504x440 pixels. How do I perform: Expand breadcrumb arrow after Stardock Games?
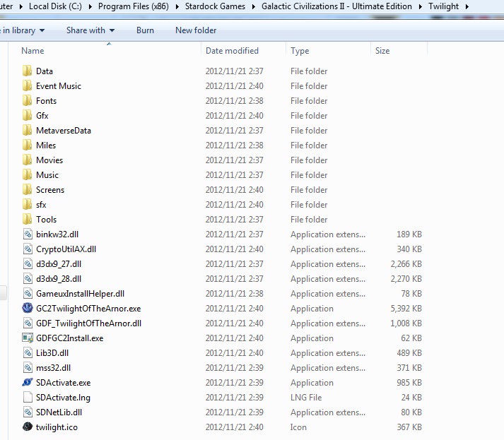tap(253, 6)
